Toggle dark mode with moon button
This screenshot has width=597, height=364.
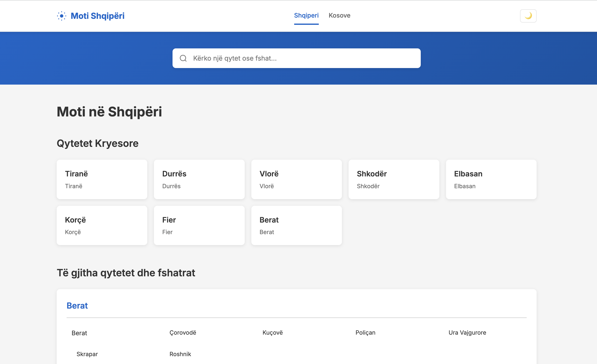[x=528, y=16]
